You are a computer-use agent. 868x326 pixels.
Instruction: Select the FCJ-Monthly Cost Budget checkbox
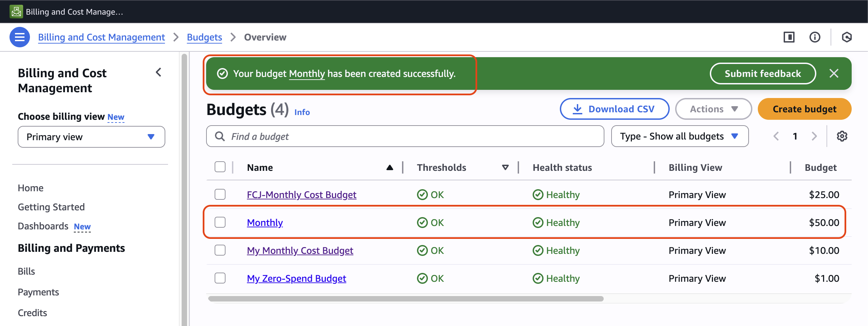coord(220,194)
